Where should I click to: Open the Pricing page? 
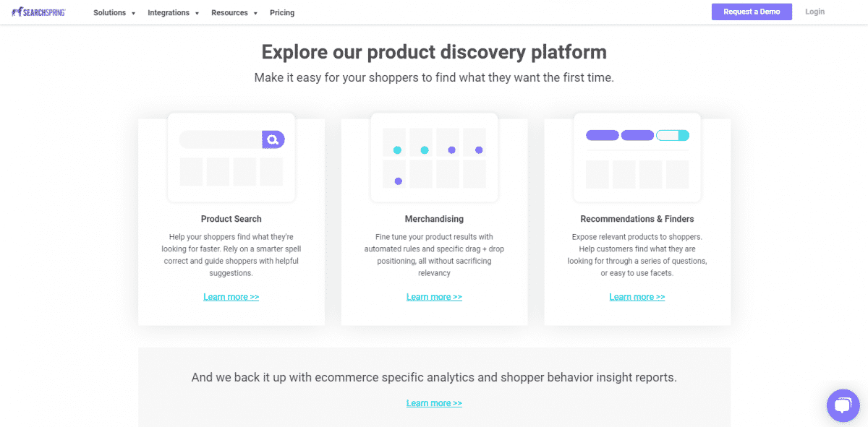(282, 12)
